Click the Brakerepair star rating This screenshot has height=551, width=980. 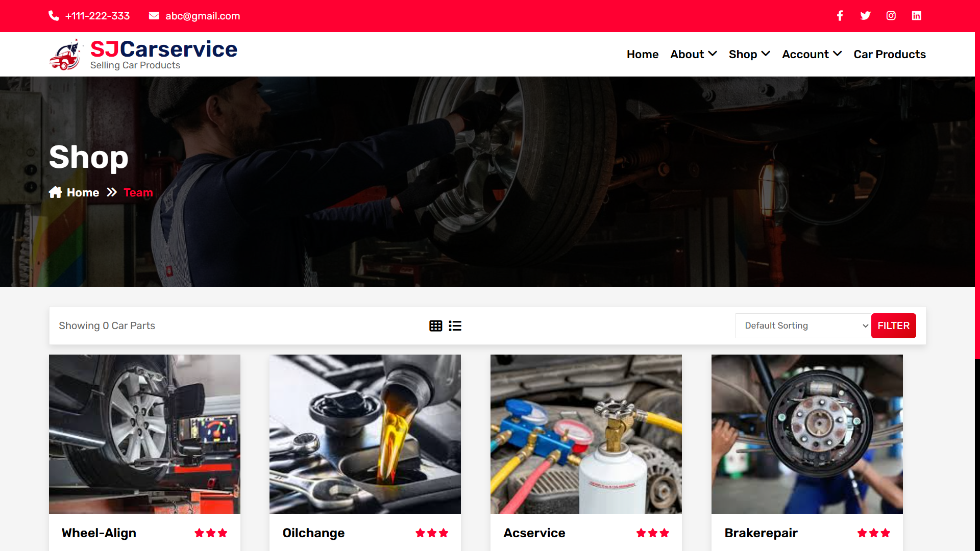coord(873,533)
